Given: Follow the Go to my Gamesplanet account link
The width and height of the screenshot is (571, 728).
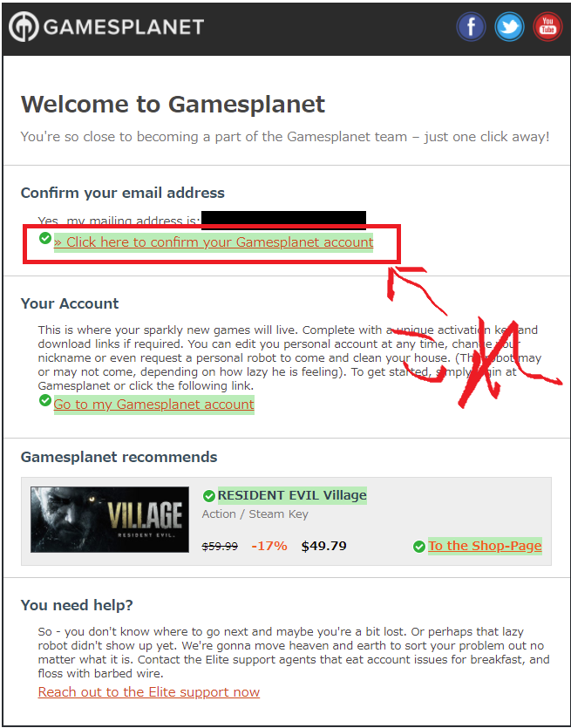Looking at the screenshot, I should click(154, 405).
